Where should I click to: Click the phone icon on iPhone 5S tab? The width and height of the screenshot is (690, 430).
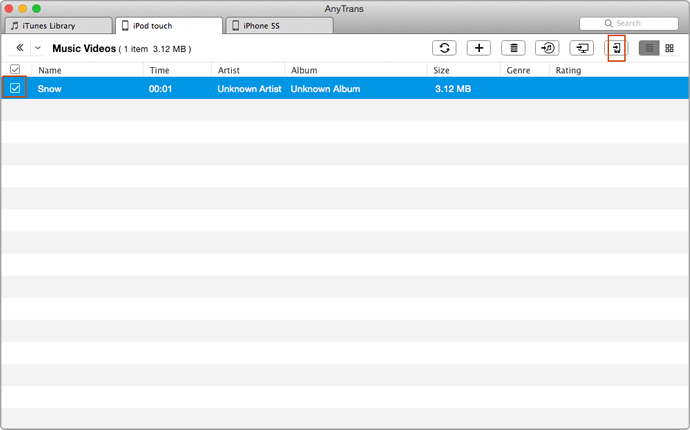(x=235, y=26)
